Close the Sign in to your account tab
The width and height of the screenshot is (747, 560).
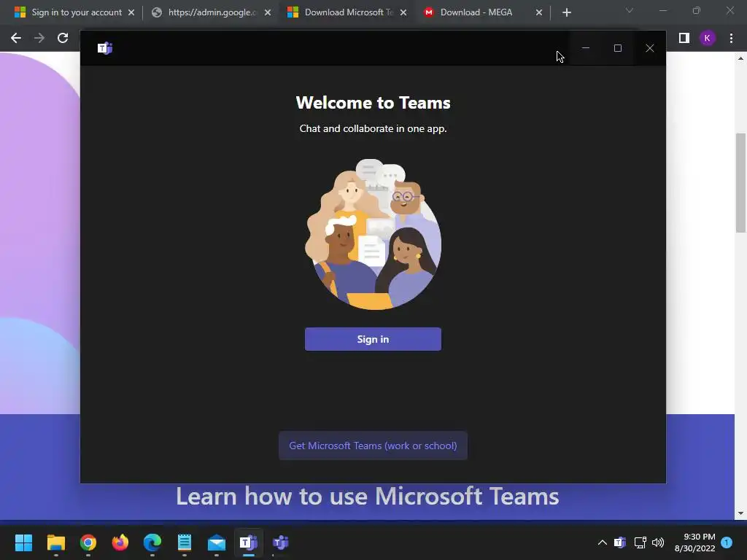[131, 12]
